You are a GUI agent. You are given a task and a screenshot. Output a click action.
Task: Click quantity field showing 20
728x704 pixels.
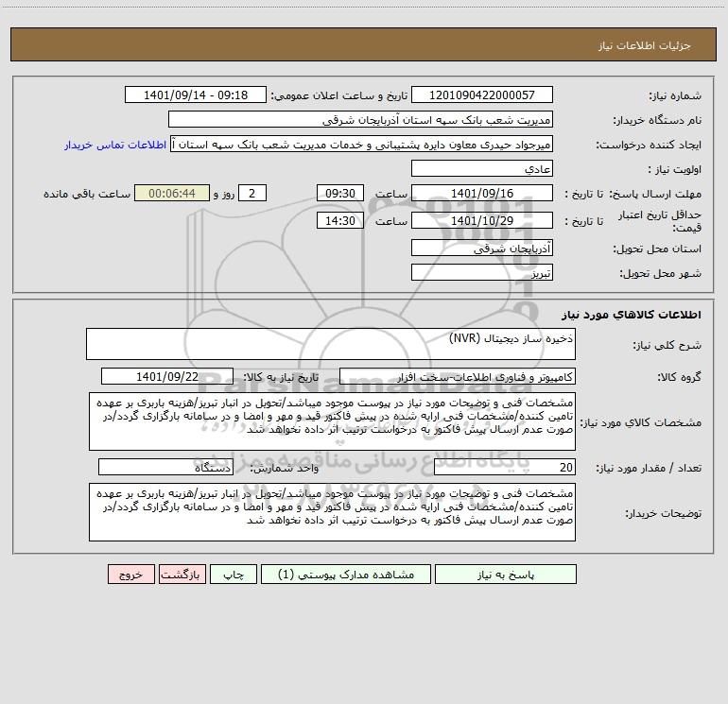(505, 467)
